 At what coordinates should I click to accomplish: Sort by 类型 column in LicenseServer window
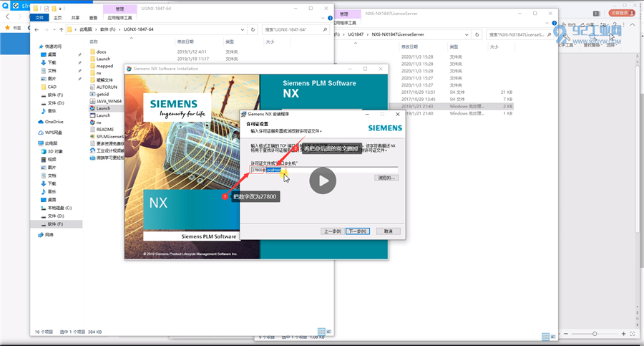(454, 47)
